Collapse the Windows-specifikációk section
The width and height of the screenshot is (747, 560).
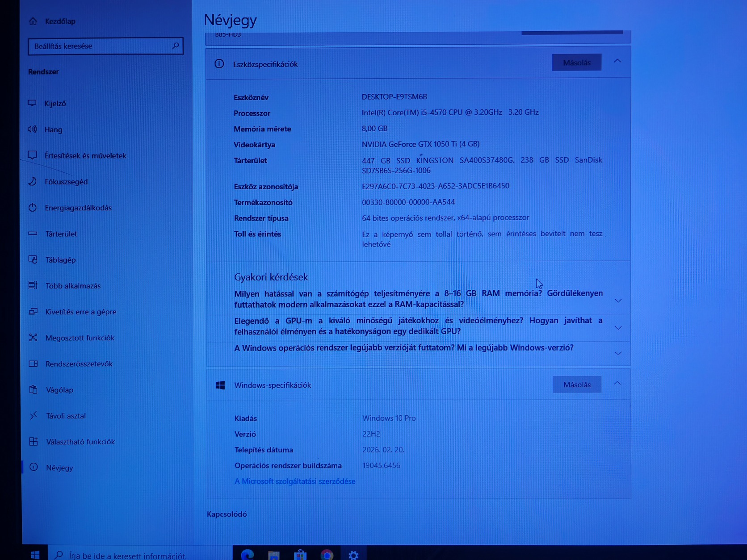pyautogui.click(x=617, y=383)
